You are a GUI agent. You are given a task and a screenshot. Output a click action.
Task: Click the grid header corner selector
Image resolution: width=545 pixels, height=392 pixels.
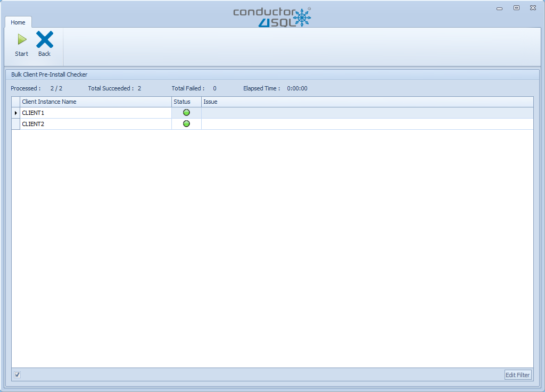tap(15, 102)
